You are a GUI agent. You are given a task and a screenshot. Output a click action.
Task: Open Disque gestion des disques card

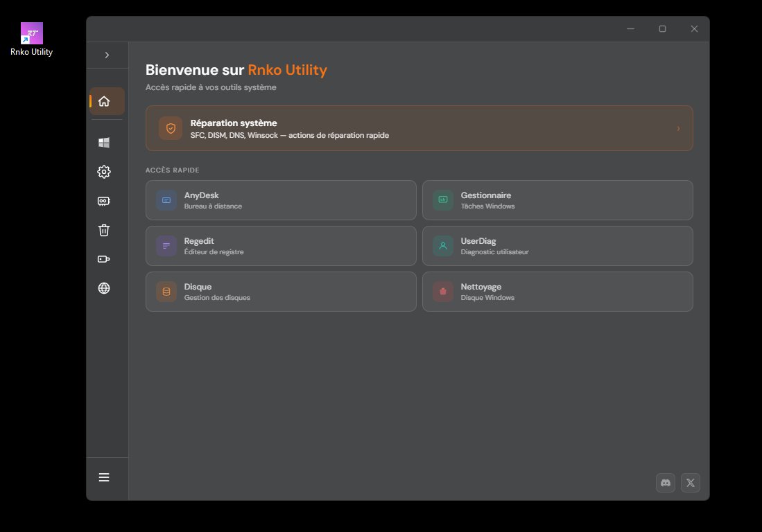(281, 291)
